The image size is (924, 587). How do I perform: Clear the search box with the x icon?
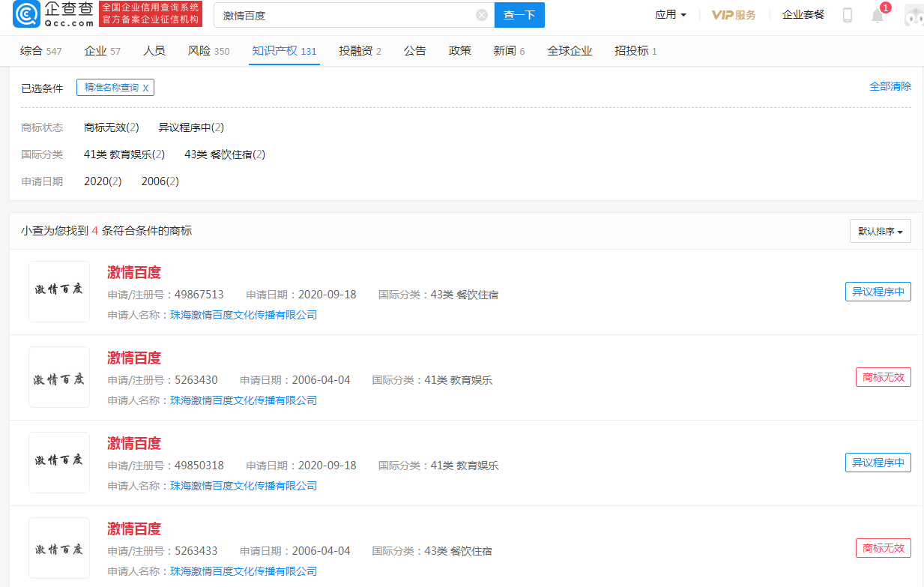482,14
